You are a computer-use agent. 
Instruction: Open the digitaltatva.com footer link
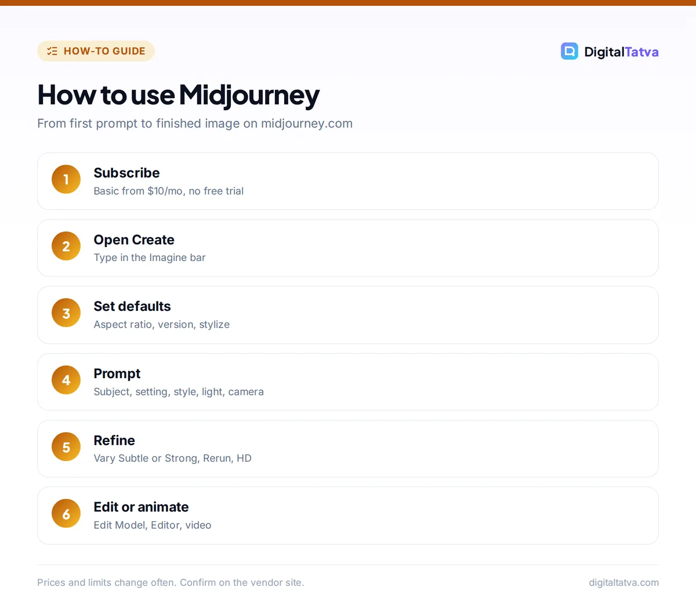click(x=623, y=582)
